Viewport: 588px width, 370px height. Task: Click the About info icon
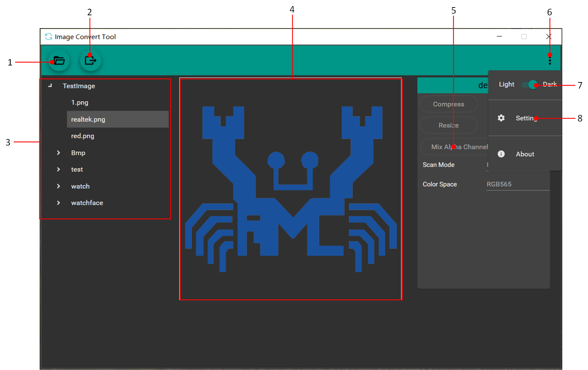(x=501, y=154)
